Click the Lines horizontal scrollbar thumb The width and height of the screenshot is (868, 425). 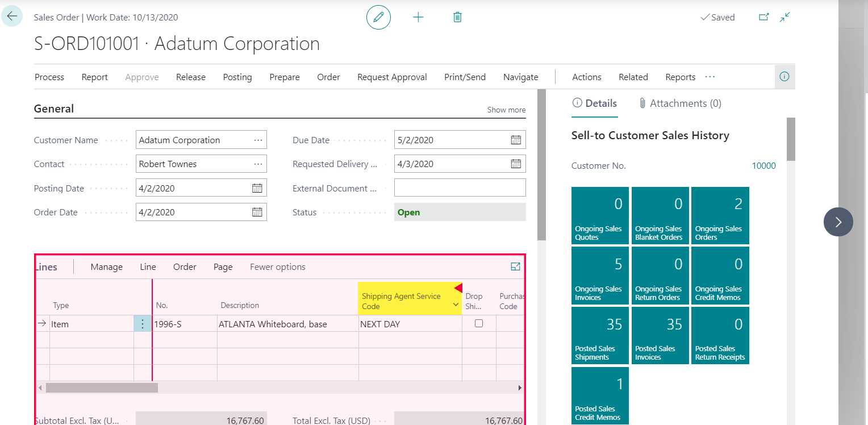coord(102,388)
